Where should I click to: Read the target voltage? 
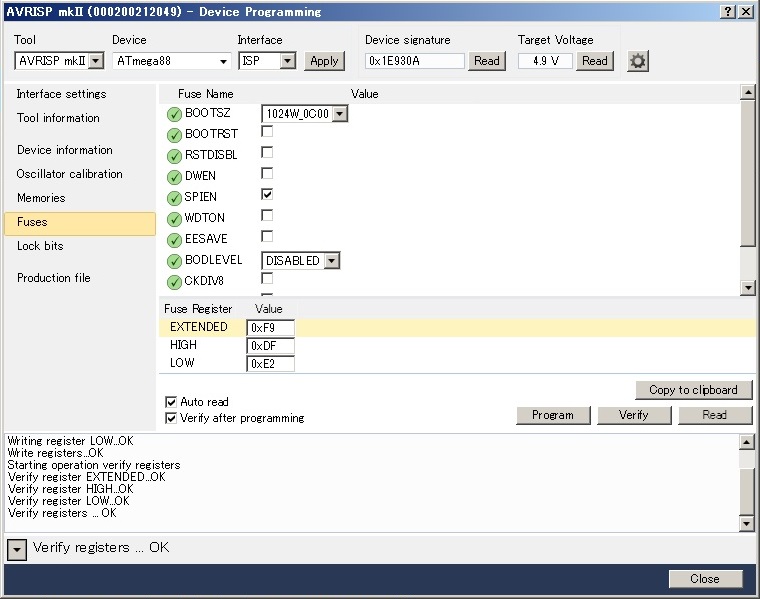tap(595, 61)
